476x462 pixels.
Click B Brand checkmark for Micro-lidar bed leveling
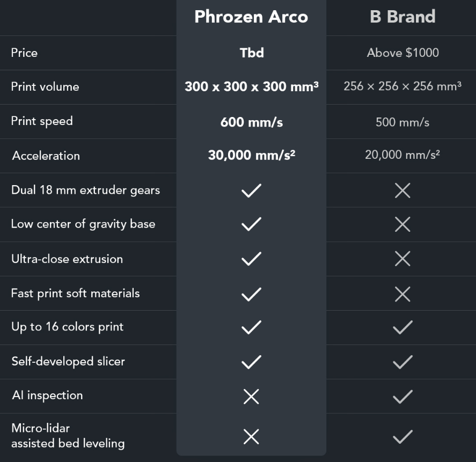pyautogui.click(x=402, y=437)
